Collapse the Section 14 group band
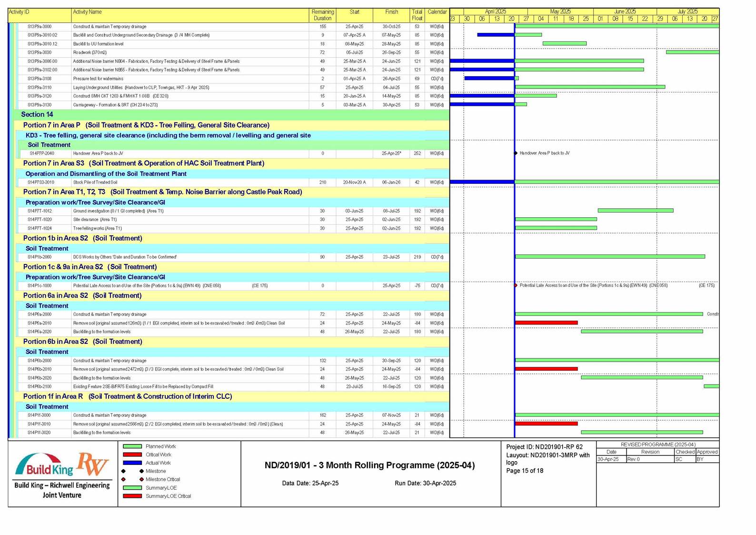This screenshot has width=756, height=535. [x=231, y=114]
